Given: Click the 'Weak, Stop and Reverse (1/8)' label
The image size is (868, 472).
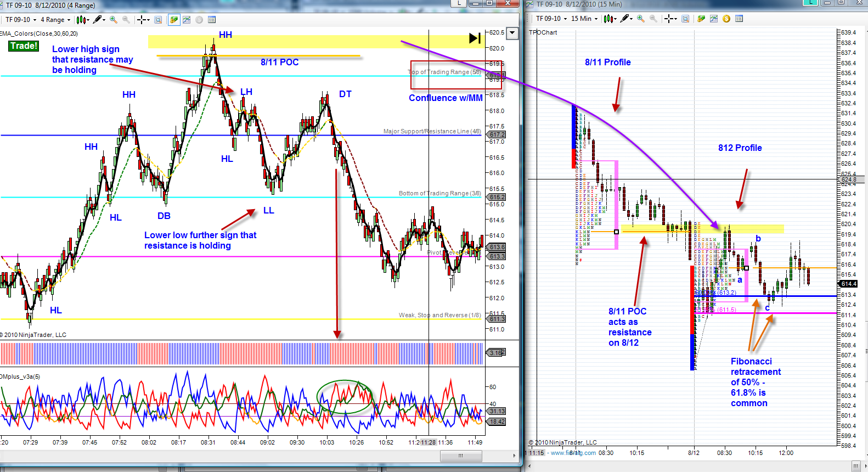Looking at the screenshot, I should tap(440, 315).
